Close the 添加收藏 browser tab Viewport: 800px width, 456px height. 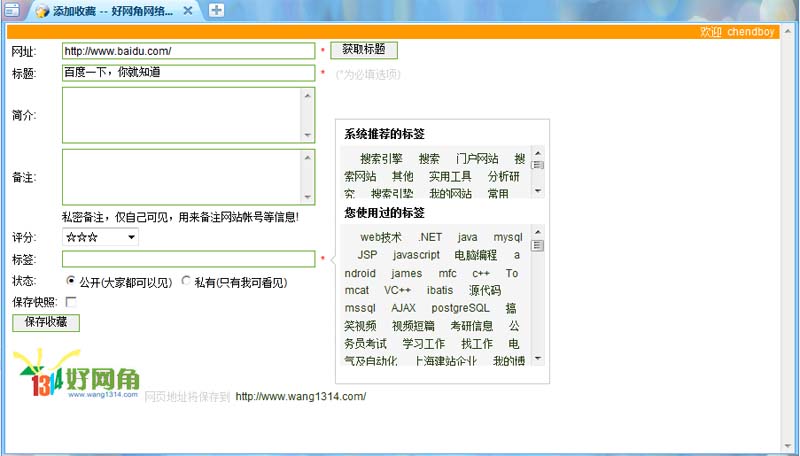pos(189,11)
